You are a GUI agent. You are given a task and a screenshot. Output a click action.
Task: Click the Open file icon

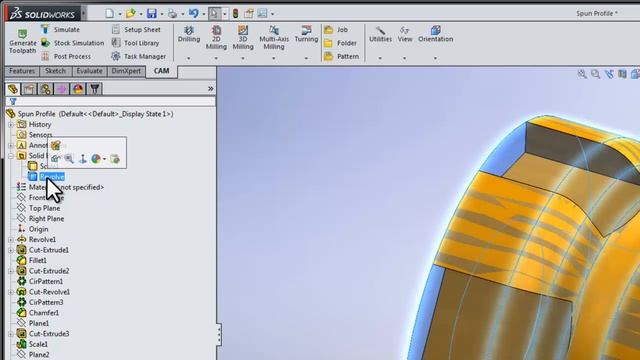pyautogui.click(x=130, y=13)
